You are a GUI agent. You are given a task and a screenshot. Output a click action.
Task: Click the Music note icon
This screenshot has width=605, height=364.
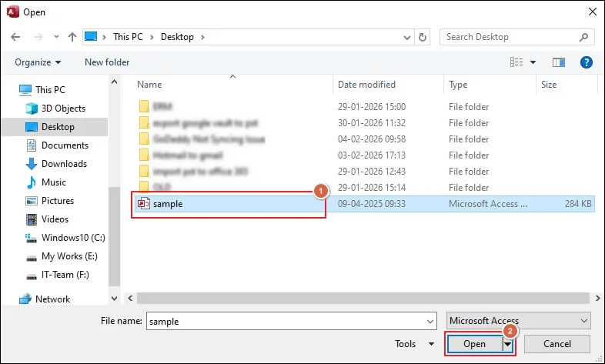(x=32, y=182)
